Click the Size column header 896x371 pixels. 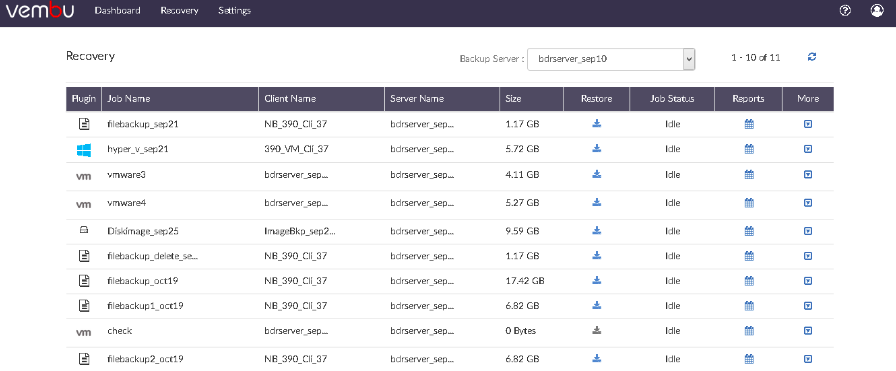[513, 98]
